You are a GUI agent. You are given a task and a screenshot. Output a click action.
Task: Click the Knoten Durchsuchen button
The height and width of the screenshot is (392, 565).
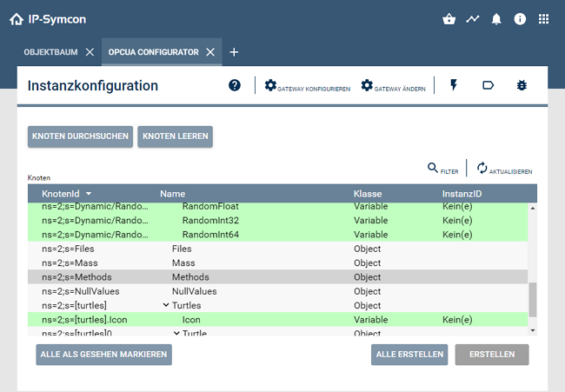coord(80,136)
